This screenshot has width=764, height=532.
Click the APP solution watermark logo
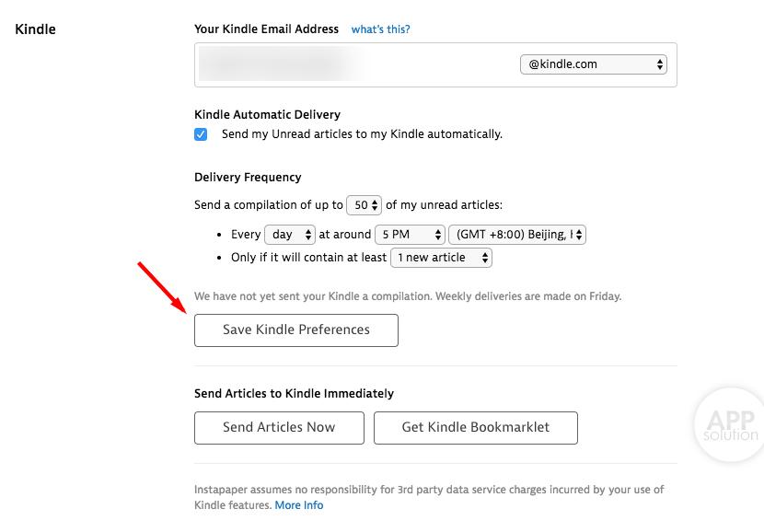click(x=730, y=424)
